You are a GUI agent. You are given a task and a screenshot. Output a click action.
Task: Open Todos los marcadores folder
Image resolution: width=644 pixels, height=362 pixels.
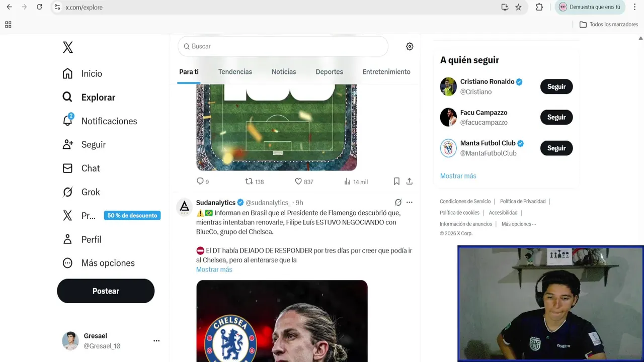(608, 25)
